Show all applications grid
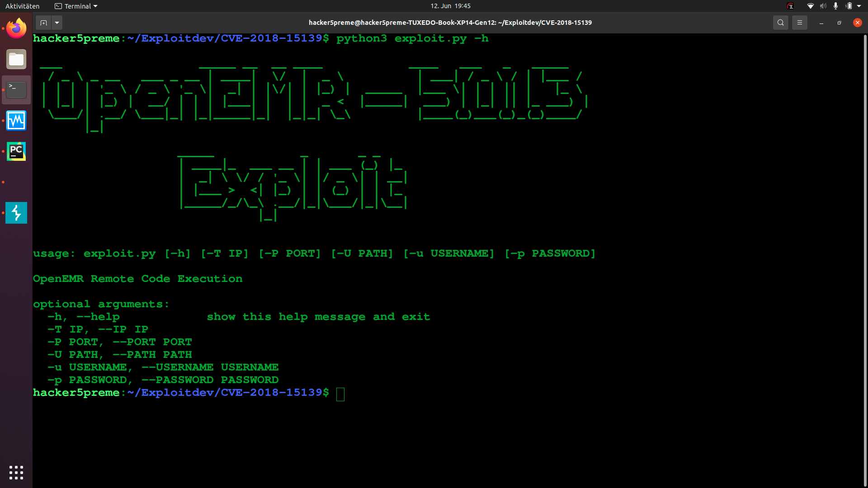 pos(16,473)
